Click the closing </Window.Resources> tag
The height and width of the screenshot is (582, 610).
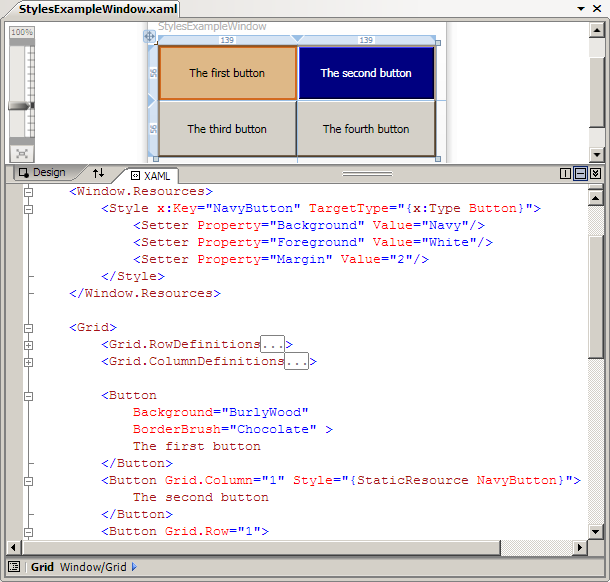(145, 293)
